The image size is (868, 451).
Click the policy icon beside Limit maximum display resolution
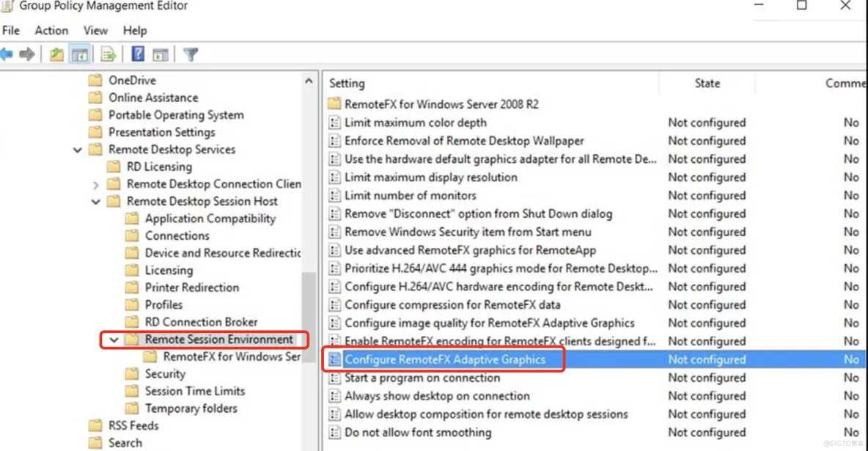pyautogui.click(x=334, y=177)
